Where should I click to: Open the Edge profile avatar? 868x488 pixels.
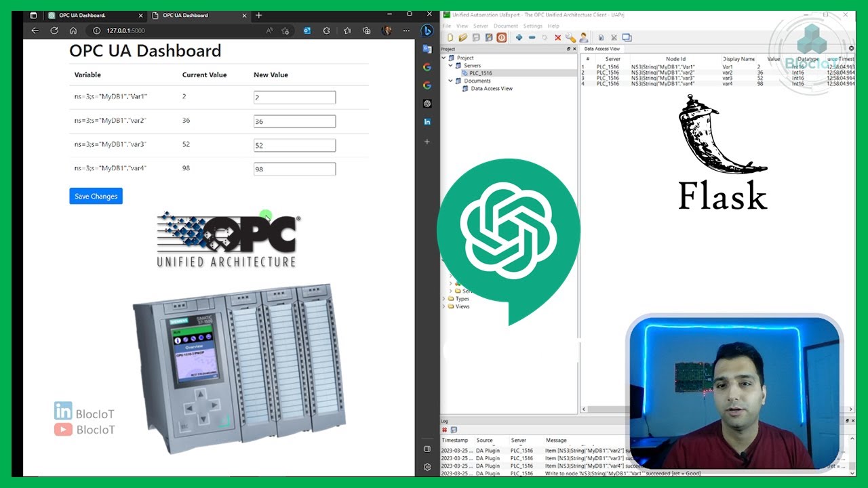pos(387,30)
